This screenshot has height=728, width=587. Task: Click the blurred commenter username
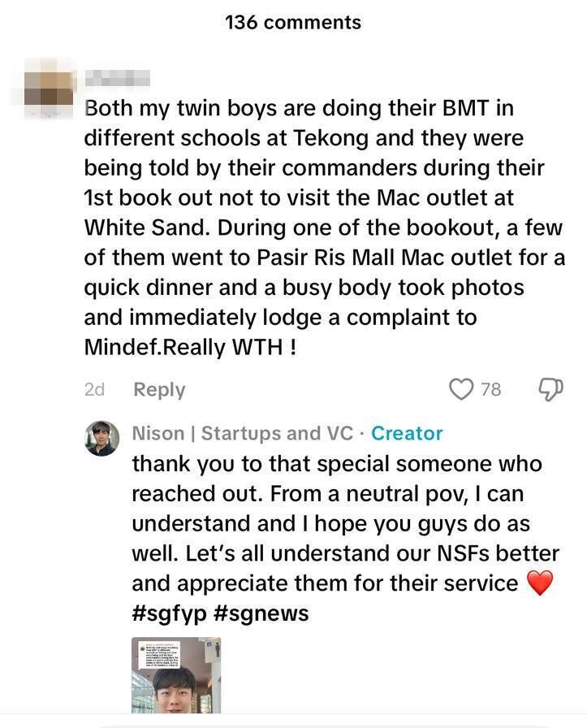tap(118, 78)
